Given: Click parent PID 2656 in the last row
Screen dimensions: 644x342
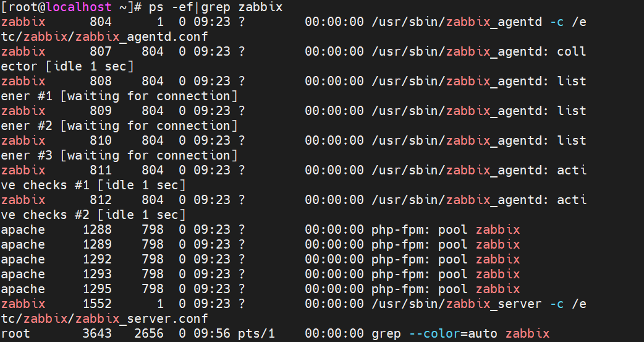Looking at the screenshot, I should click(x=149, y=333).
